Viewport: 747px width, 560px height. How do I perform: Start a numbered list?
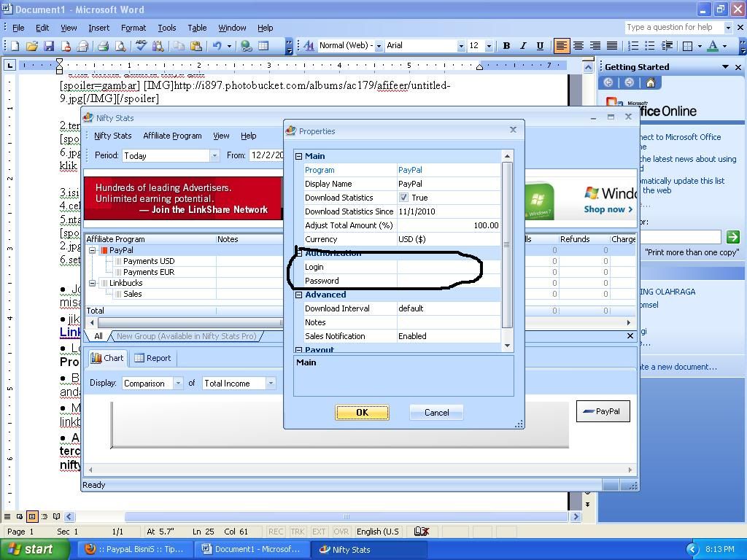point(633,46)
